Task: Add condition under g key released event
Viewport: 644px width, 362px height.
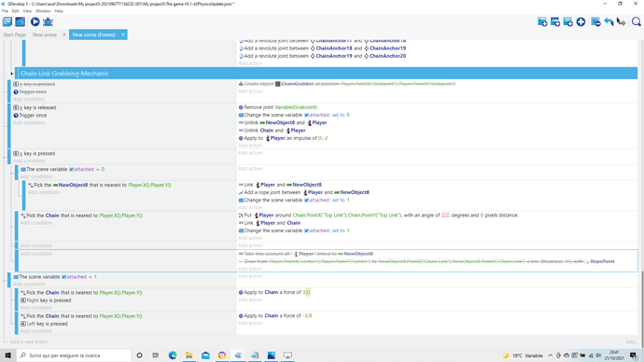Action: click(x=28, y=123)
